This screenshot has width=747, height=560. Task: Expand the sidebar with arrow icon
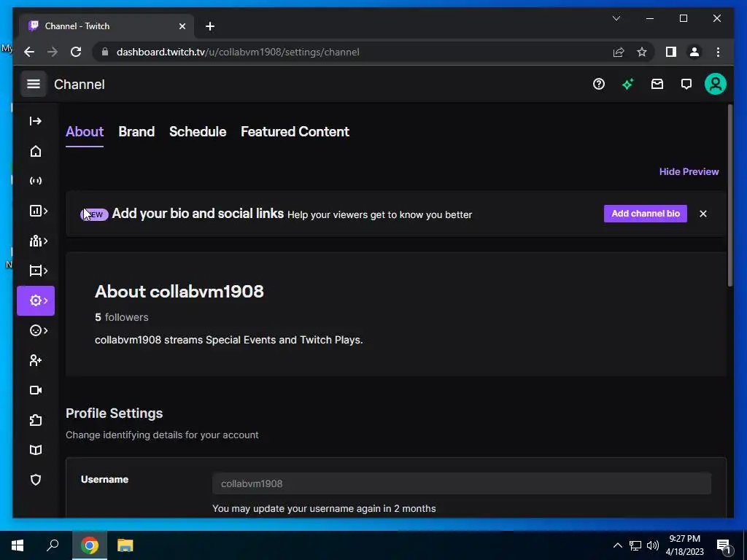tap(35, 121)
